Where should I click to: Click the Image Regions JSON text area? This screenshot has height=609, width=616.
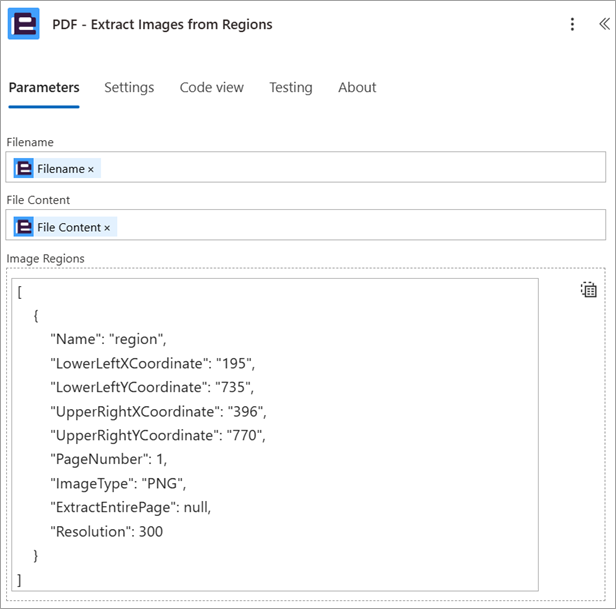tap(275, 435)
